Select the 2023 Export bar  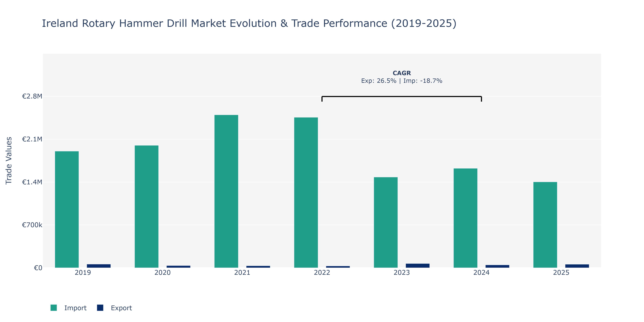pyautogui.click(x=418, y=266)
